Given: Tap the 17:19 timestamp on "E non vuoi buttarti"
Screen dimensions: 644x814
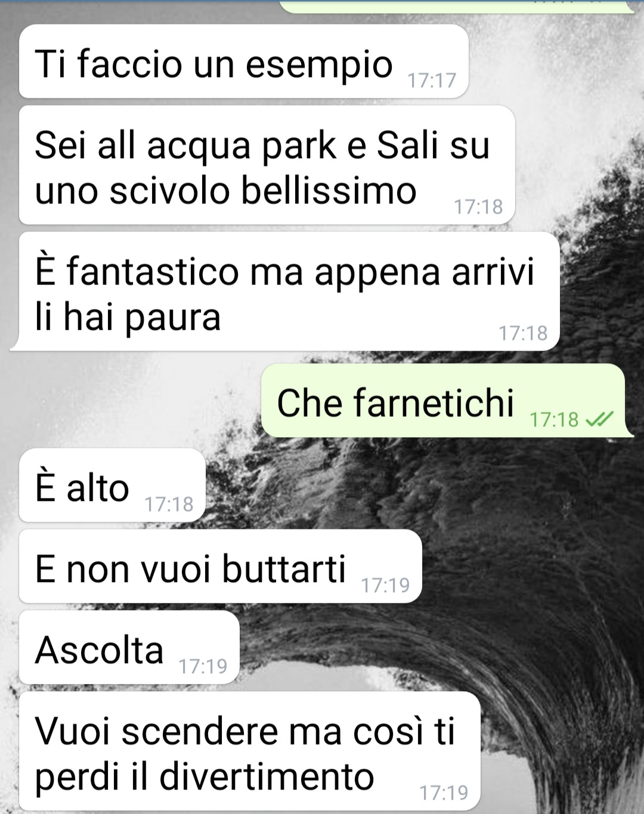Looking at the screenshot, I should 385,585.
